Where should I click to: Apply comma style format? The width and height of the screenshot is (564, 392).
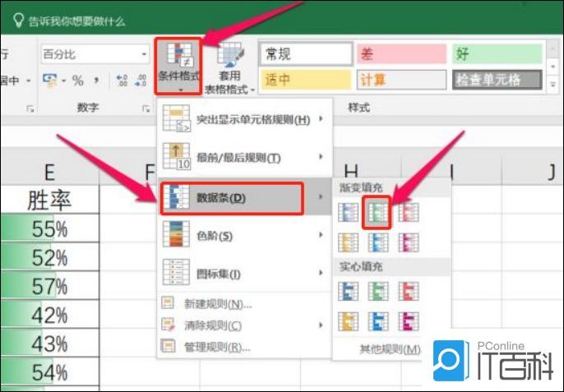coord(96,80)
